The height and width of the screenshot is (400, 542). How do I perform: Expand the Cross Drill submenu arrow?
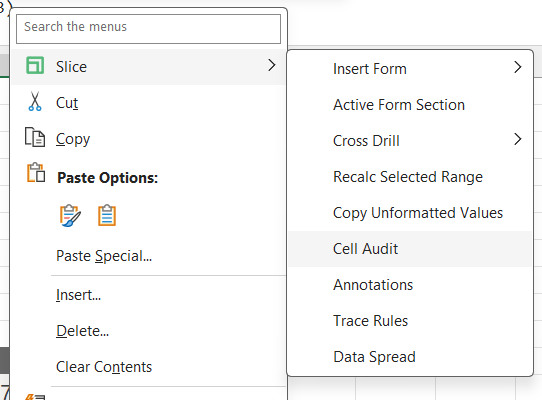coord(517,139)
